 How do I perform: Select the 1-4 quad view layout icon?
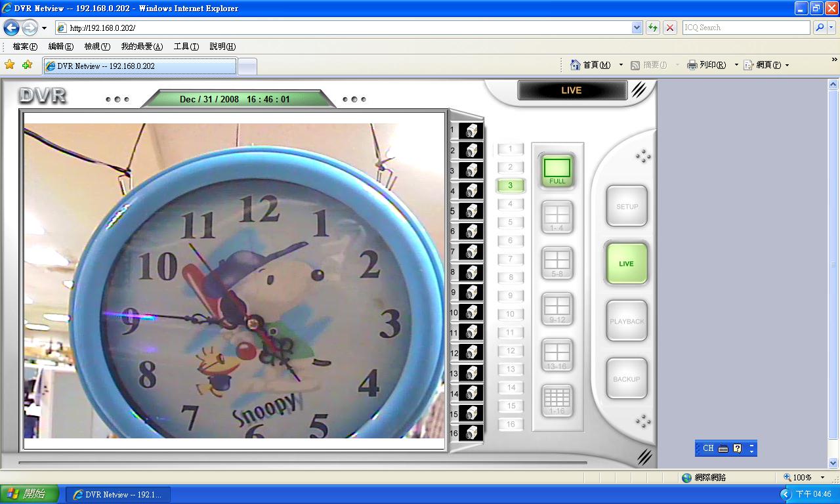tap(556, 217)
